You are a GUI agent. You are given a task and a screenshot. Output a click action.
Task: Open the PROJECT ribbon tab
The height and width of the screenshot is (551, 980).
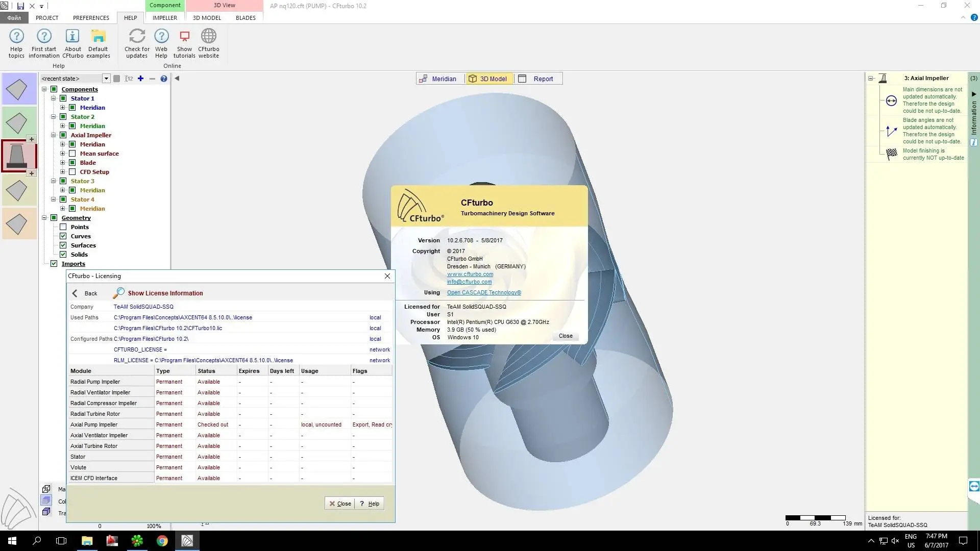47,18
